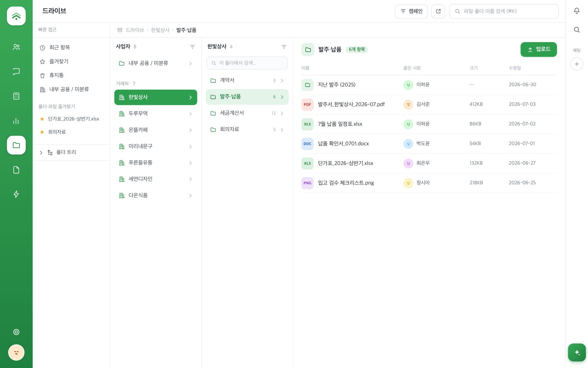The height and width of the screenshot is (368, 588).
Task: Open the chat bubble icon in sidebar
Action: pyautogui.click(x=16, y=72)
